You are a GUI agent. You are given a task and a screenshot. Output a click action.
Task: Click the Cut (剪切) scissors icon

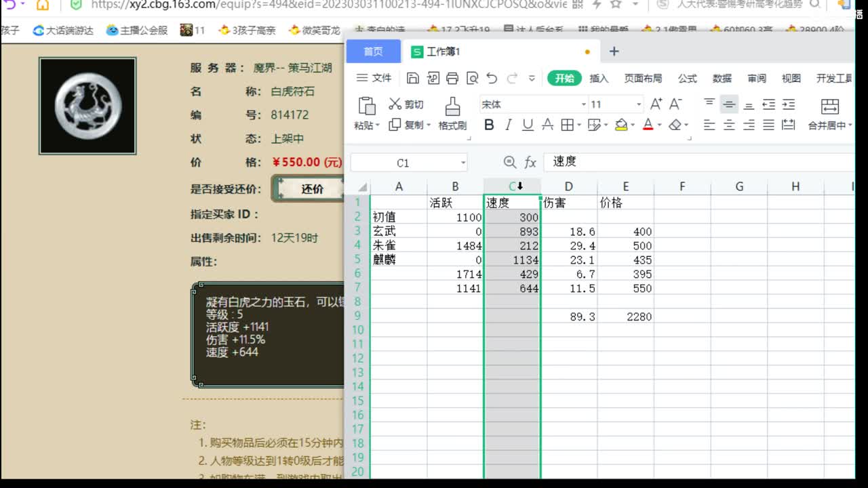(395, 104)
